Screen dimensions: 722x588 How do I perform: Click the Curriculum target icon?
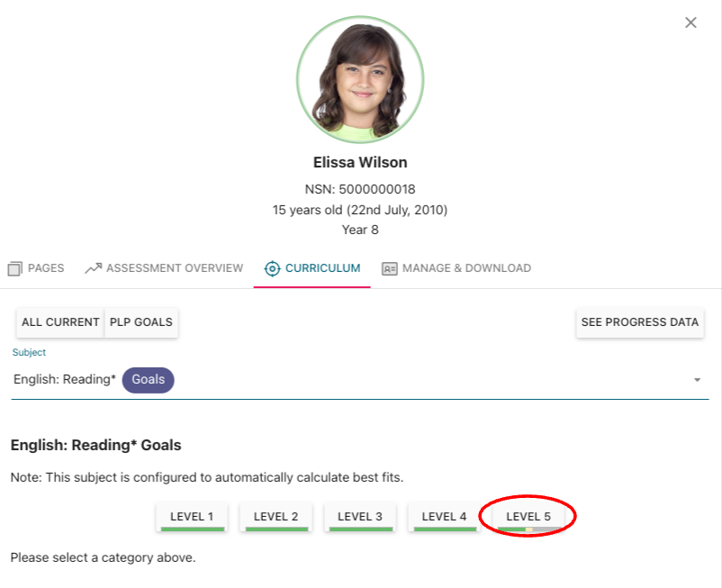272,268
